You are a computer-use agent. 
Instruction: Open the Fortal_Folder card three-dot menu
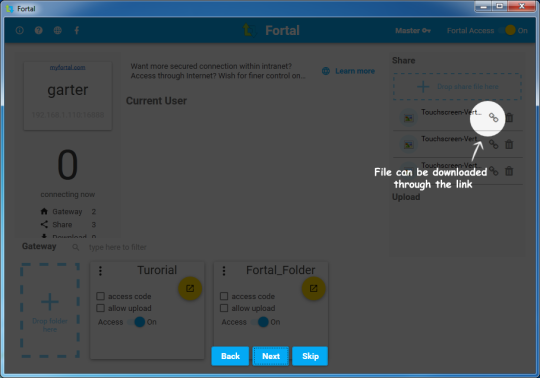[x=224, y=271]
